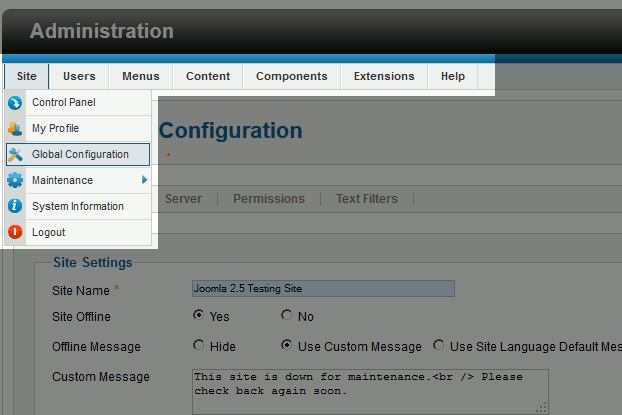Switch to the Permissions tab
Screen dimensions: 622x415
click(268, 199)
